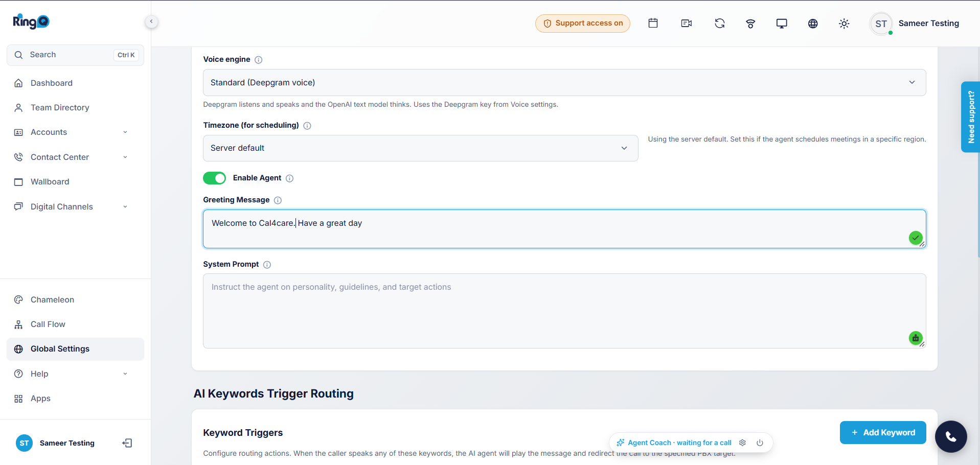Open the Need support? side tab
980x465 pixels.
tap(970, 117)
